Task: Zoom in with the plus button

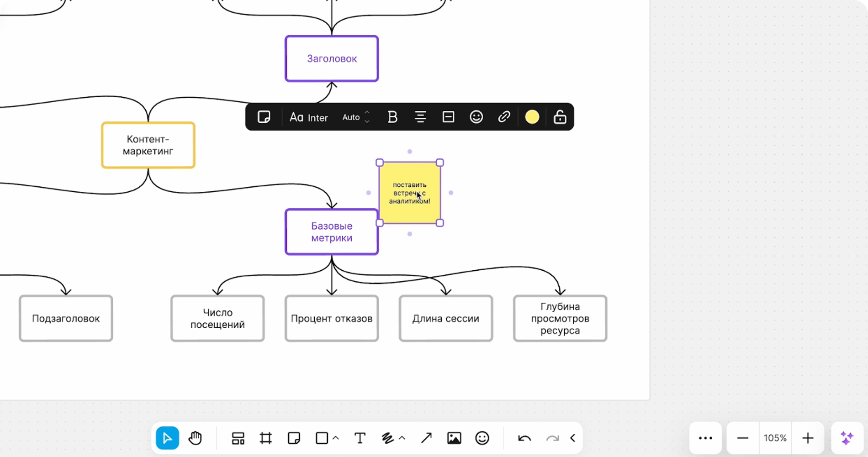Action: [808, 438]
